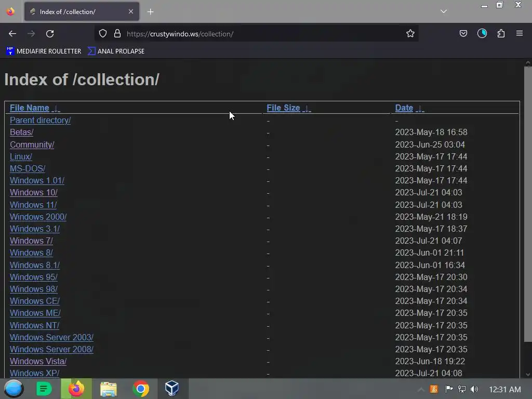Screen dimensions: 532x399
Task: Open the Windows 11/ folder
Action: (33, 205)
